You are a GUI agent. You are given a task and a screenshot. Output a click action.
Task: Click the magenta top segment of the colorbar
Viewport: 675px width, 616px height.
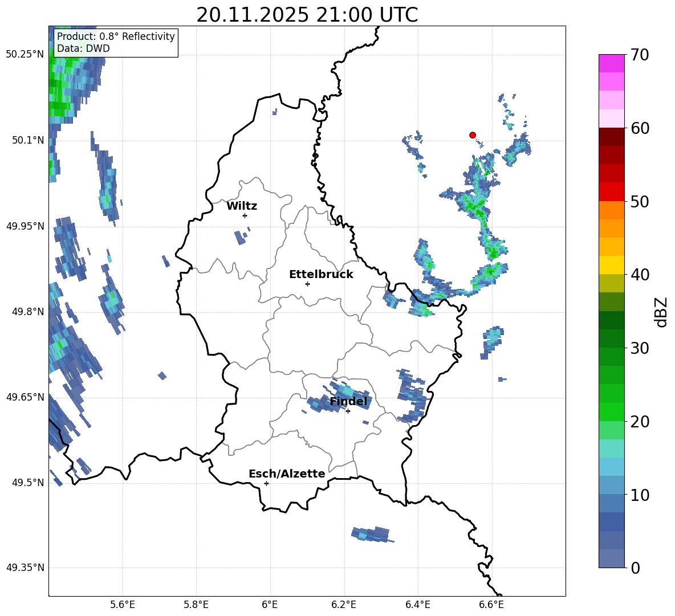click(x=612, y=63)
